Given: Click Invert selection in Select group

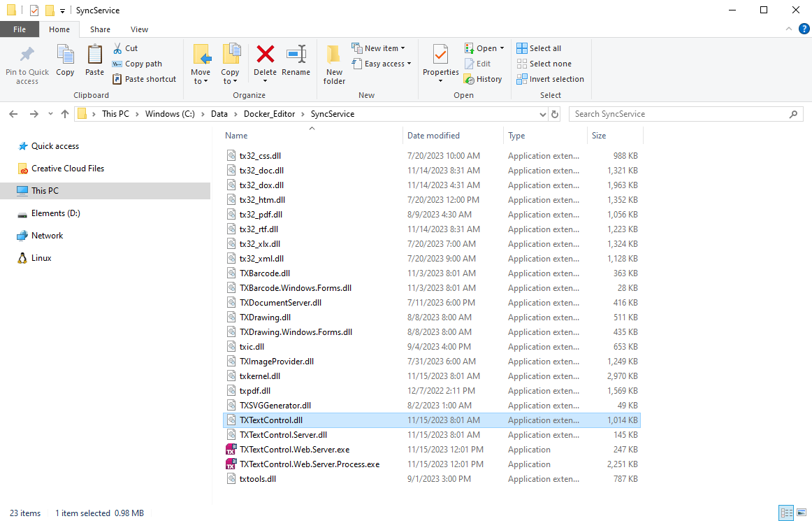Looking at the screenshot, I should tap(550, 79).
